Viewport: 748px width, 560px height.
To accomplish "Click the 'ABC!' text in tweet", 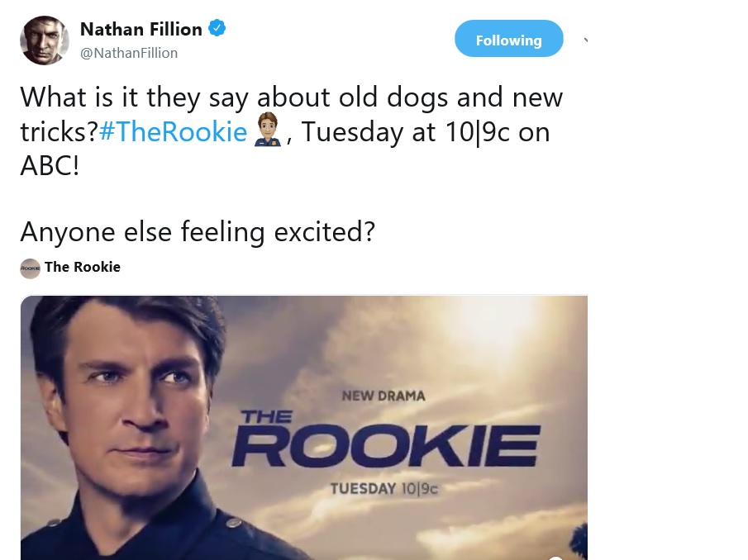I will click(50, 166).
